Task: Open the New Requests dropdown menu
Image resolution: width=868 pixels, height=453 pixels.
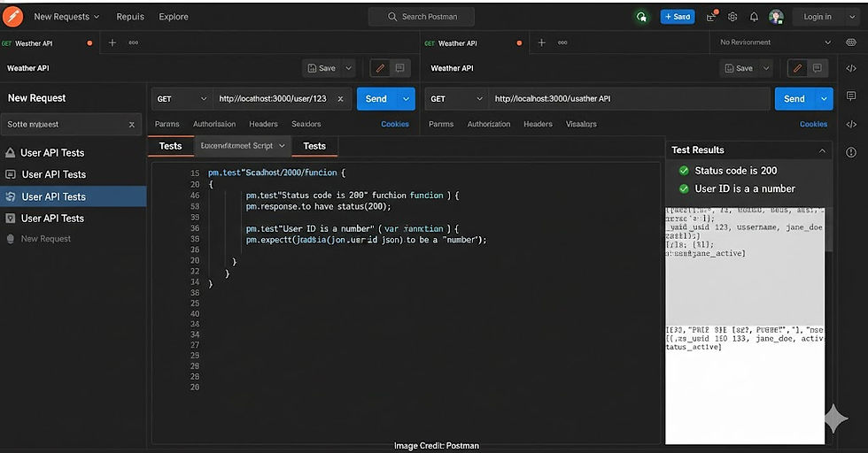Action: click(66, 17)
